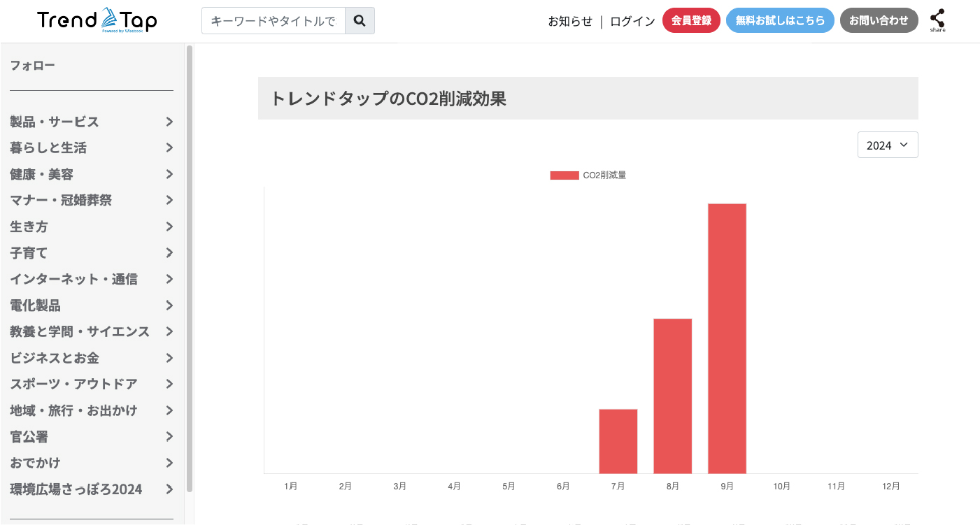The width and height of the screenshot is (980, 525).
Task: Click the blue 無料お試しはこちら button
Action: point(780,21)
